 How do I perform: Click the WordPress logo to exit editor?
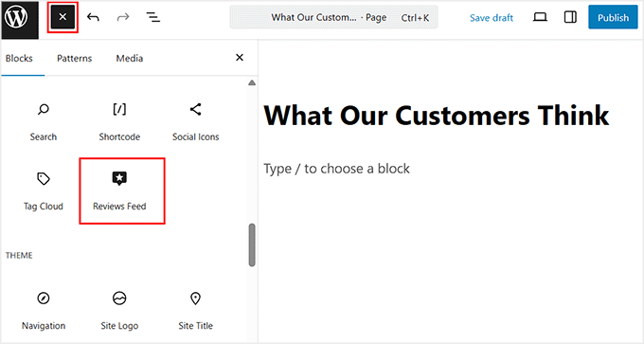[x=20, y=19]
